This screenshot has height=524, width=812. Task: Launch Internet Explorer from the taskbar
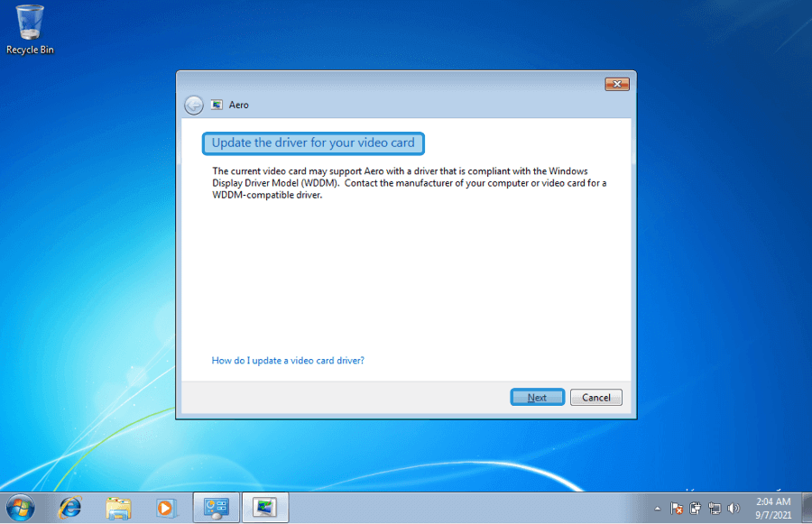(x=69, y=508)
